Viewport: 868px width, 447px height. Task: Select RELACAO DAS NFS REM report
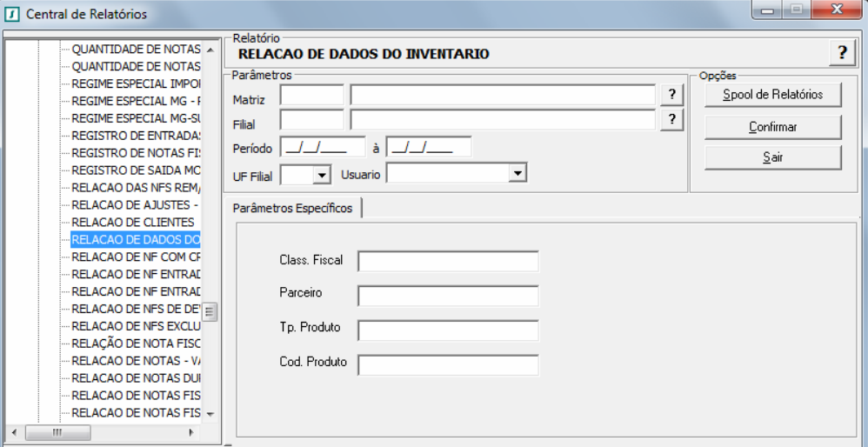click(x=137, y=188)
